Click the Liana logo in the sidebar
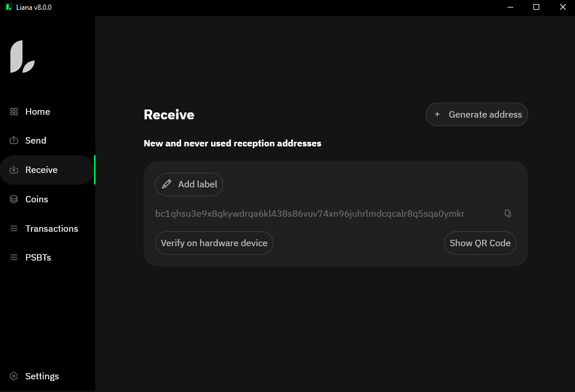575x392 pixels. click(x=22, y=57)
